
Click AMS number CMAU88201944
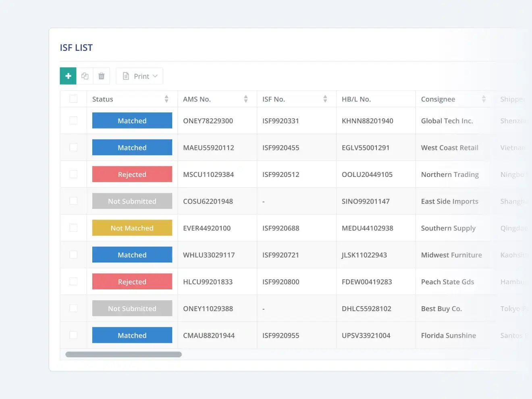pyautogui.click(x=209, y=335)
